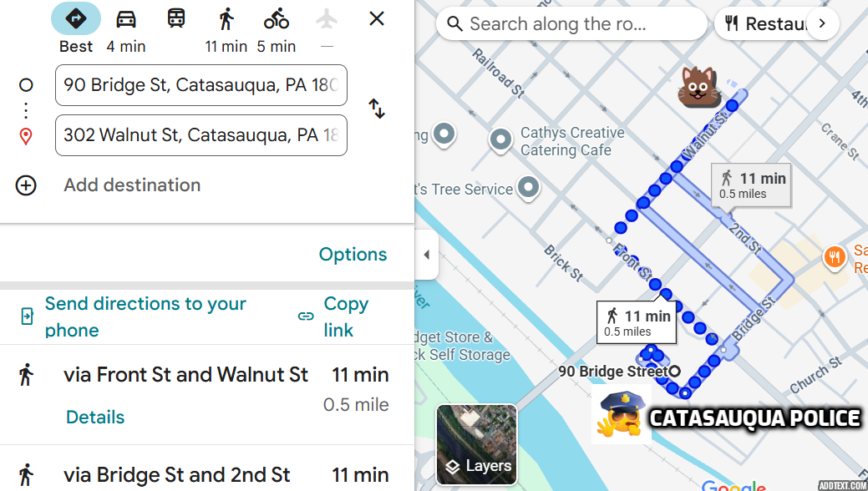Image resolution: width=868 pixels, height=491 pixels.
Task: Select the Best travel mode
Action: pyautogui.click(x=76, y=18)
